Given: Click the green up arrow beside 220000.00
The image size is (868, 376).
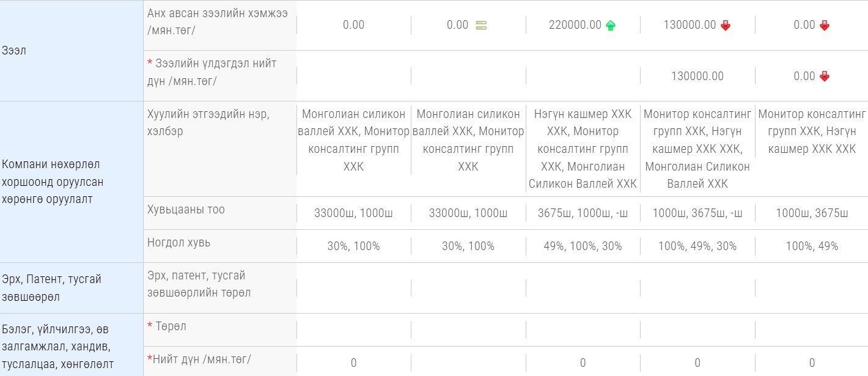Looking at the screenshot, I should 610,25.
